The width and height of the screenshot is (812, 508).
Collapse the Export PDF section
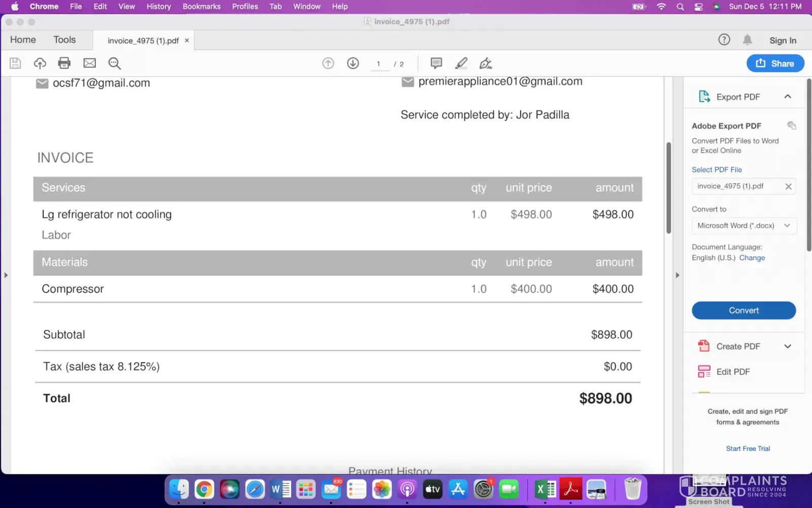[787, 97]
